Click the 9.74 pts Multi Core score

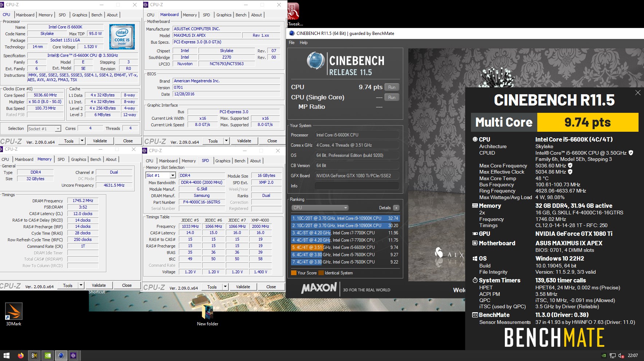(x=588, y=122)
